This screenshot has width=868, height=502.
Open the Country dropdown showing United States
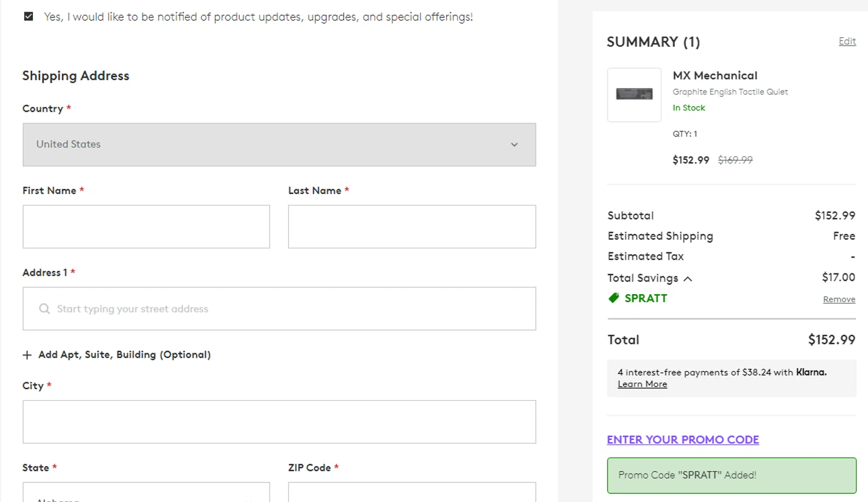[x=279, y=144]
